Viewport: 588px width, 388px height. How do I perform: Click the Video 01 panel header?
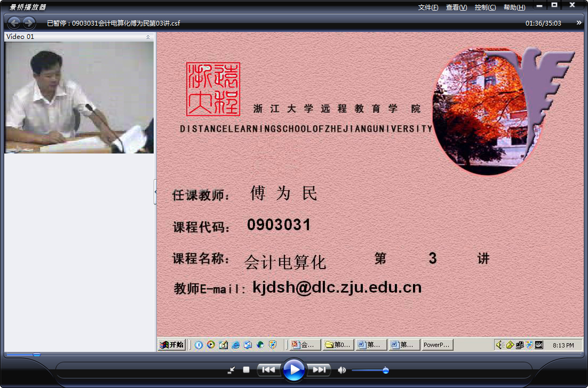pos(79,37)
